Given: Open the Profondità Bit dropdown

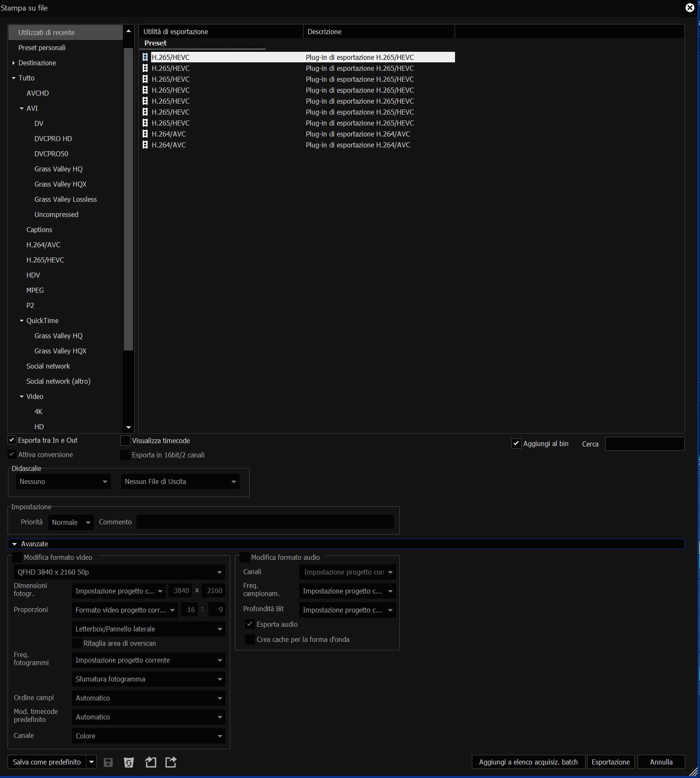Looking at the screenshot, I should click(347, 610).
